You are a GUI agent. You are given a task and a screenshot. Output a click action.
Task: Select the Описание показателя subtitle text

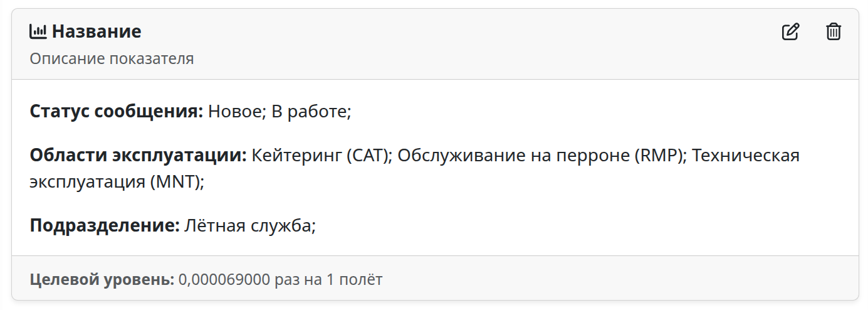coord(112,59)
